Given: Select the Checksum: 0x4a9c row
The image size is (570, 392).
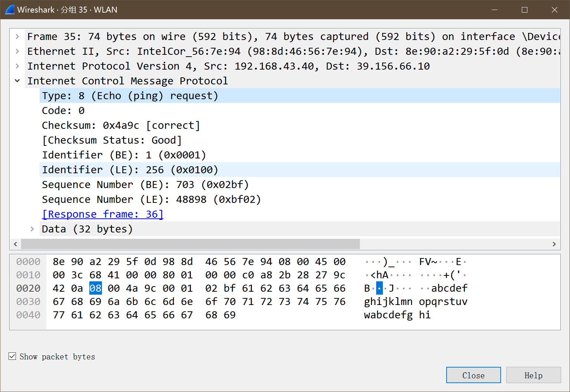Looking at the screenshot, I should tap(300, 125).
